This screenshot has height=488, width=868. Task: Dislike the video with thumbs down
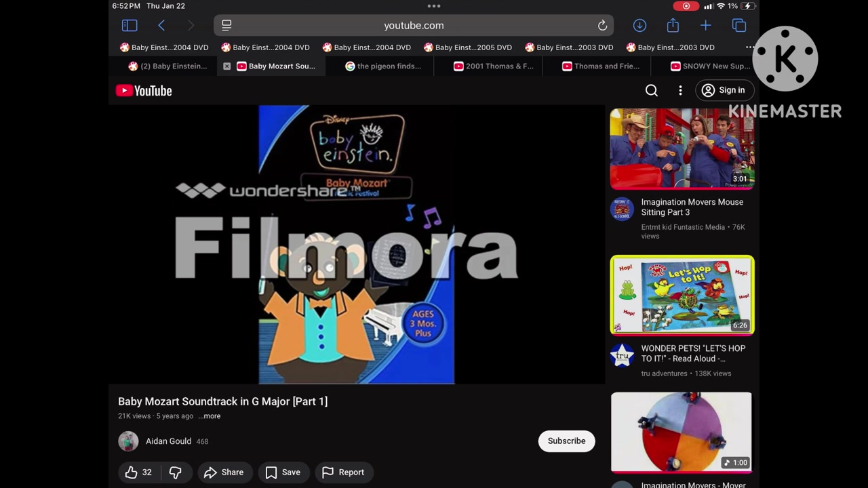(x=175, y=472)
